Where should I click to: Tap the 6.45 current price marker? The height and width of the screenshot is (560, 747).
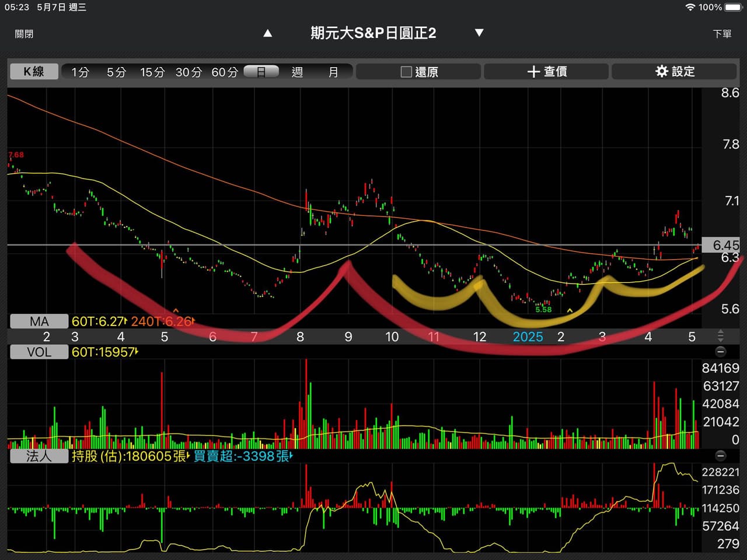pyautogui.click(x=724, y=245)
